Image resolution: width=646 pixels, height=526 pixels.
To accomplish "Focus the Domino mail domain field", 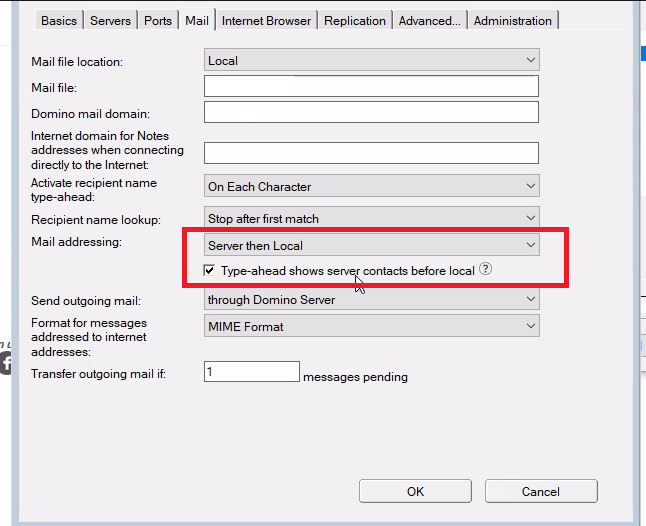I will tap(371, 113).
